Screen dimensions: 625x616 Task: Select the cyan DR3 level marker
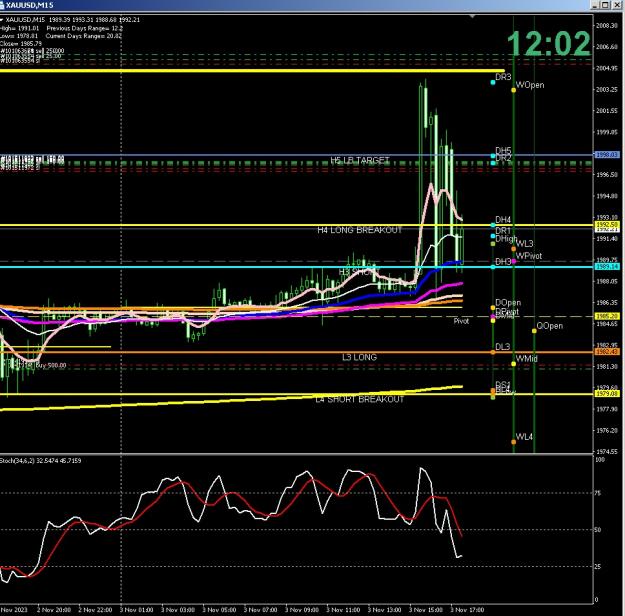(493, 83)
